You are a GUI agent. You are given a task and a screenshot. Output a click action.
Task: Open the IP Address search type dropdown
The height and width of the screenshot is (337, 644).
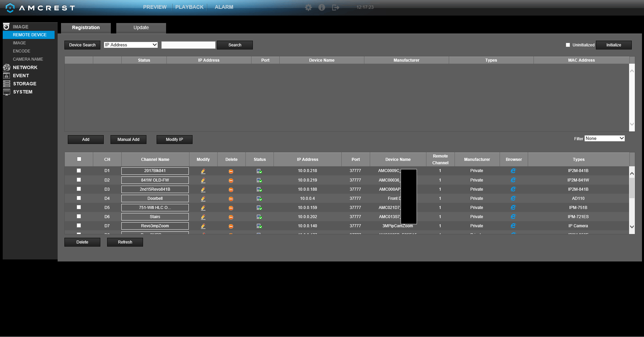[x=131, y=45]
